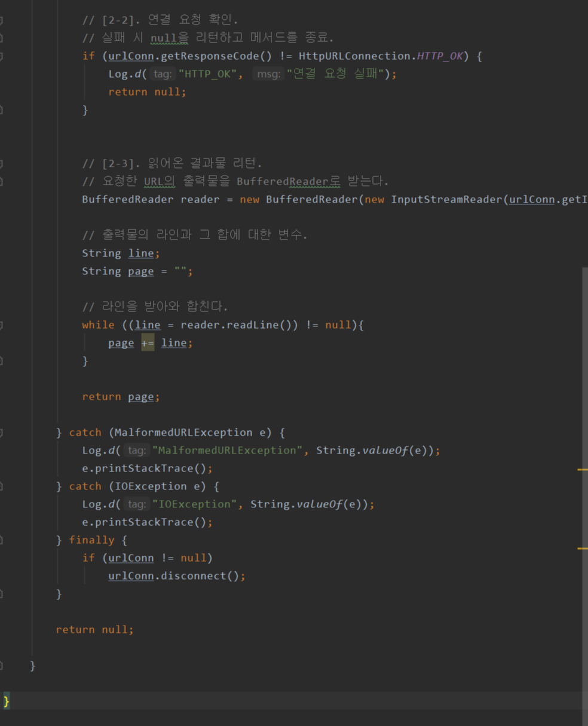Image resolution: width=588 pixels, height=726 pixels.
Task: Click reader.readLine() call
Action: (237, 325)
